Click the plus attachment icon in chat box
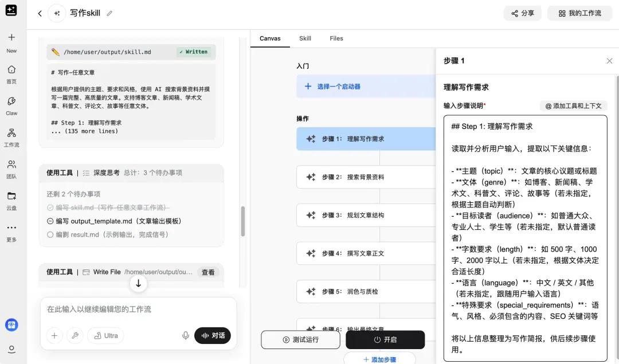Image resolution: width=619 pixels, height=364 pixels. point(54,335)
